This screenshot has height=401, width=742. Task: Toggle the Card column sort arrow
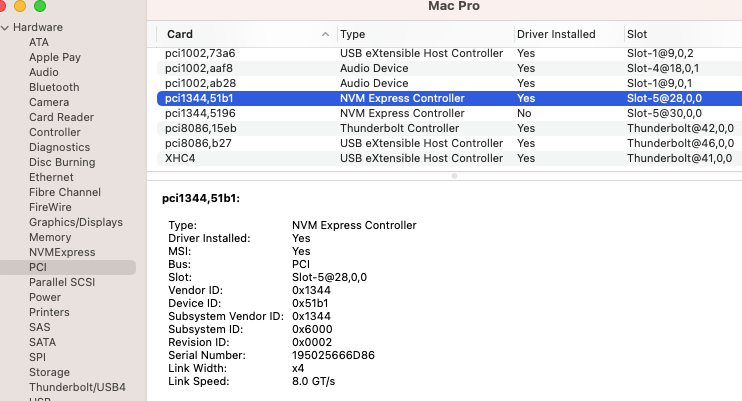pos(325,34)
